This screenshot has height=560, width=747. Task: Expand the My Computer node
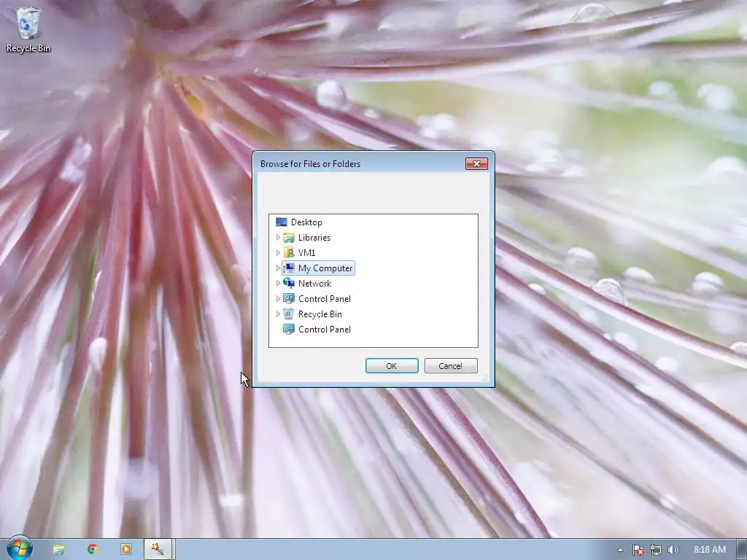point(278,268)
